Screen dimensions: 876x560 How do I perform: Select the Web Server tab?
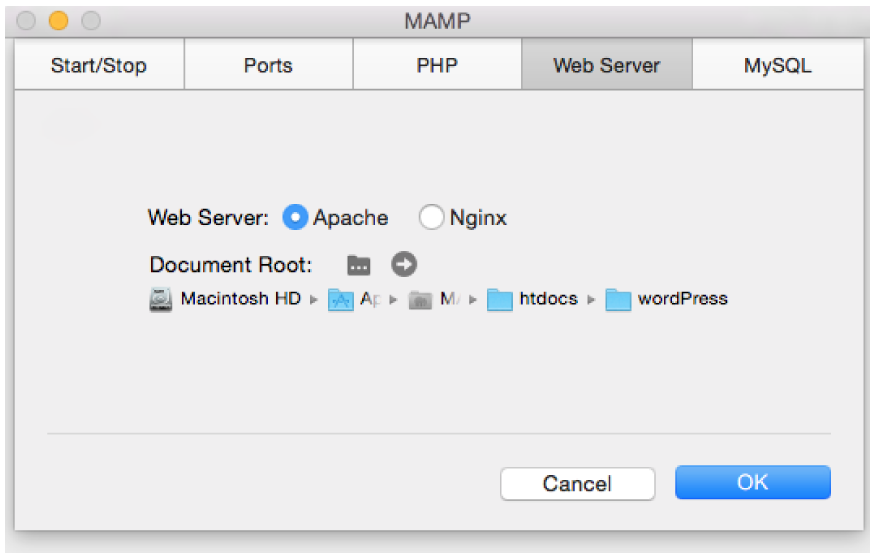607,65
